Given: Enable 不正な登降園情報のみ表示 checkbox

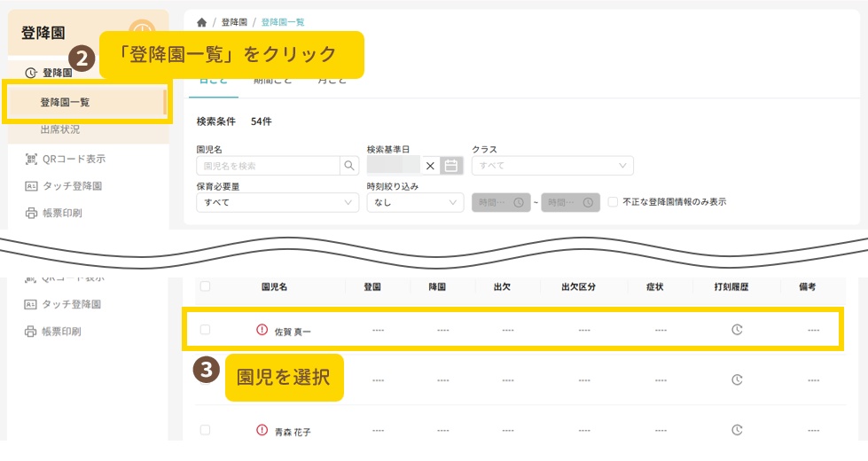Looking at the screenshot, I should (x=613, y=202).
